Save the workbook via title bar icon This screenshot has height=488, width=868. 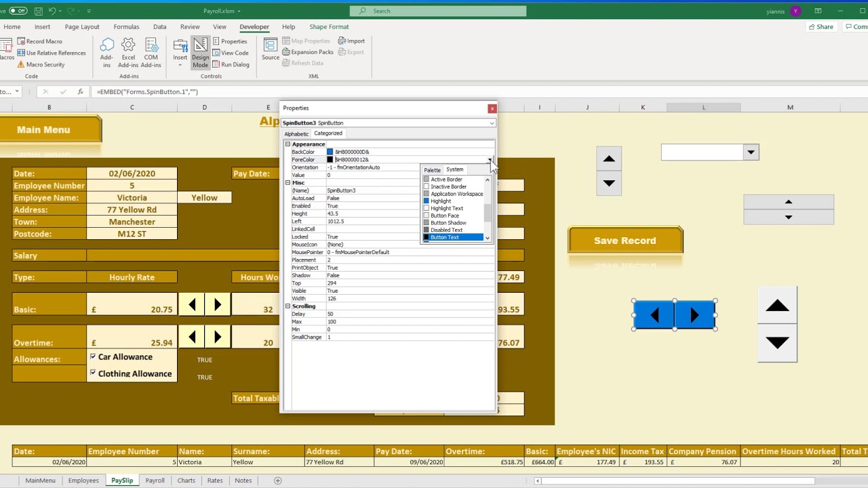coord(39,11)
